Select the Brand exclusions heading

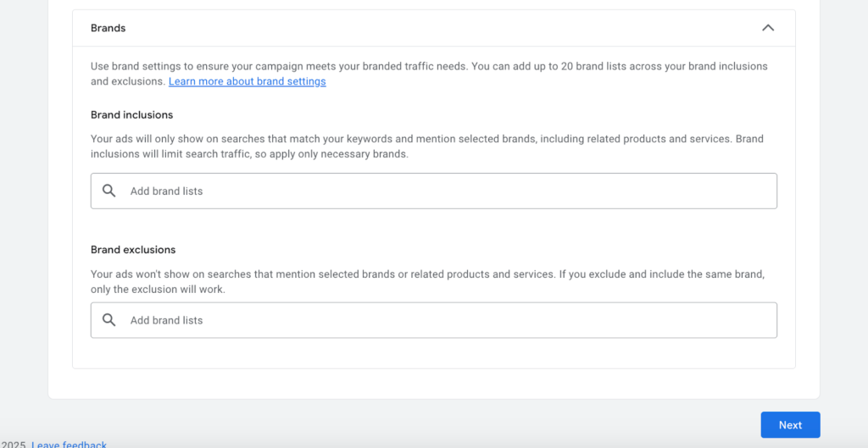[133, 250]
